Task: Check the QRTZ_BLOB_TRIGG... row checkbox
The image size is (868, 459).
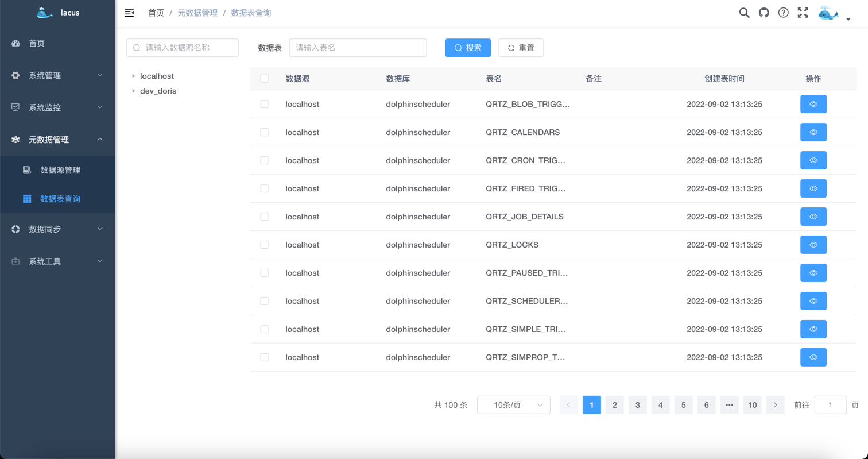Action: [x=264, y=104]
